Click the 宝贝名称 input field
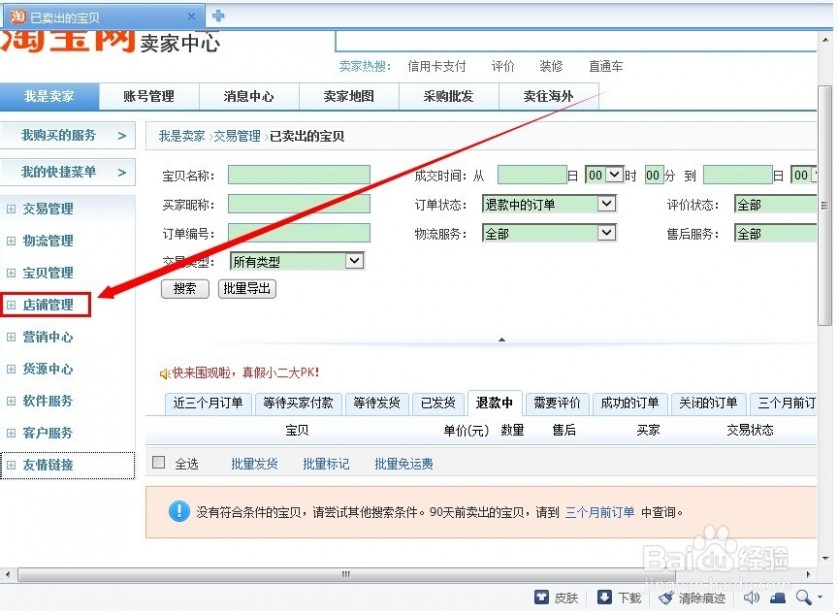 tap(298, 175)
